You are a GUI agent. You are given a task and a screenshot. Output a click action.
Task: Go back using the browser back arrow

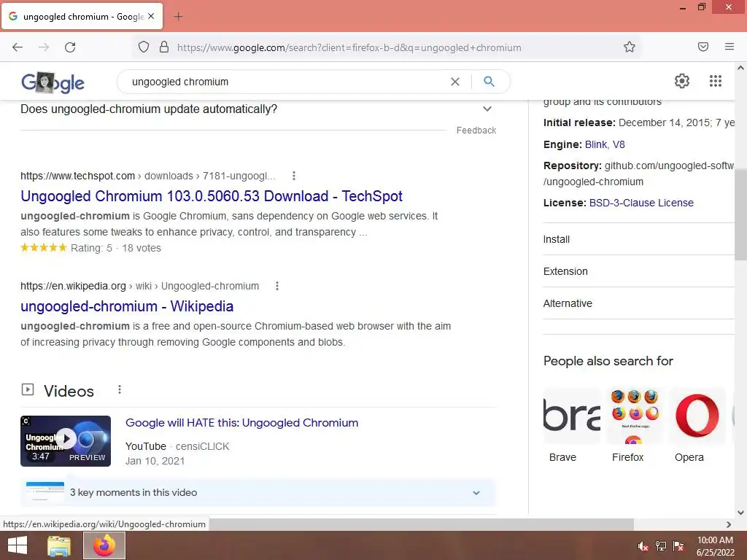click(18, 47)
